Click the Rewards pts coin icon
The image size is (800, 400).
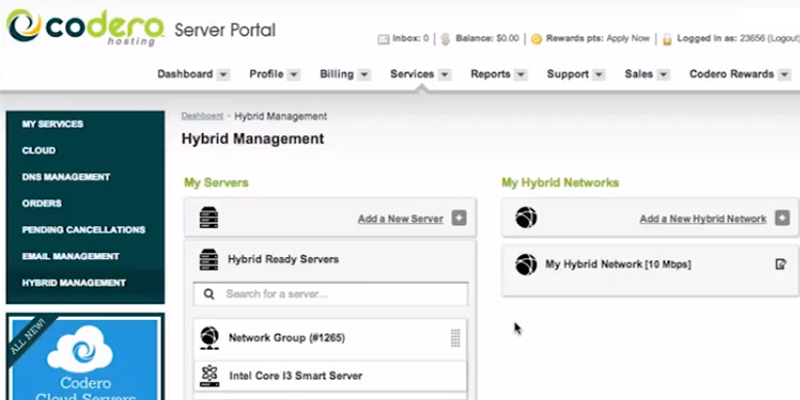[536, 39]
